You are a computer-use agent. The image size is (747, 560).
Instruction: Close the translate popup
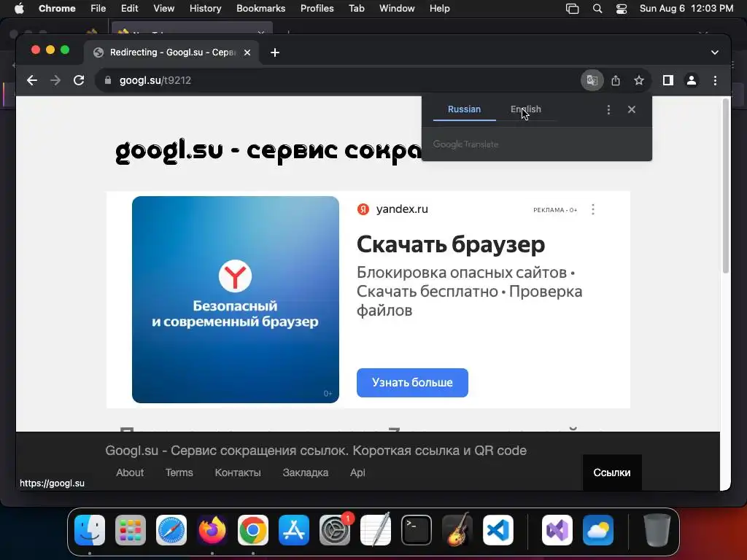[x=632, y=109]
